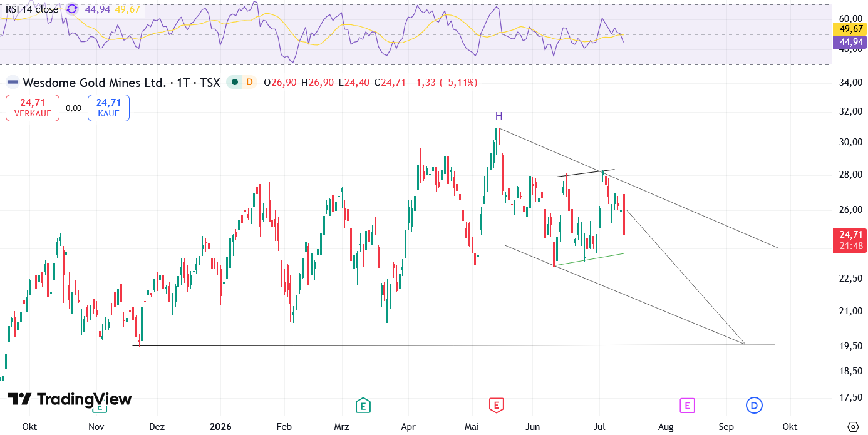
Task: Click the Aug label on time axis
Action: point(666,427)
